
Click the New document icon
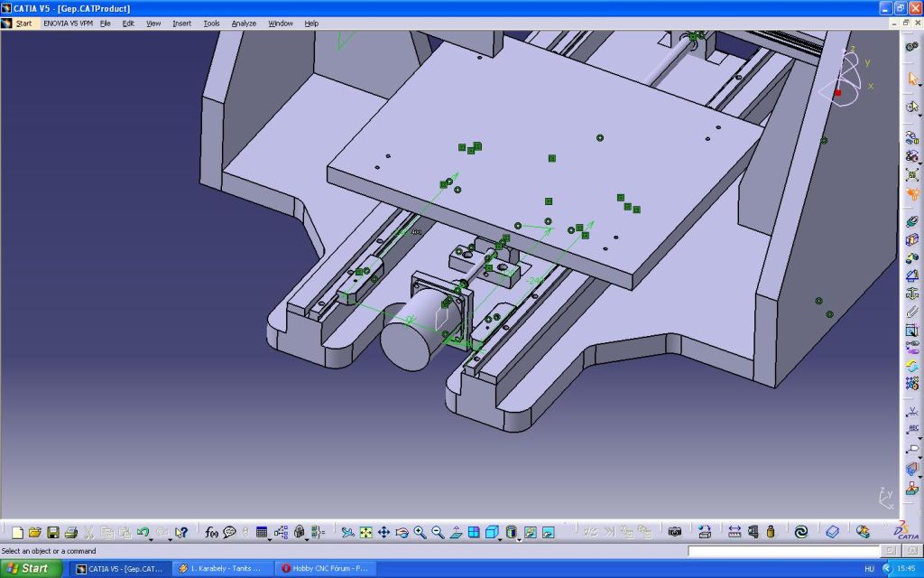[17, 533]
